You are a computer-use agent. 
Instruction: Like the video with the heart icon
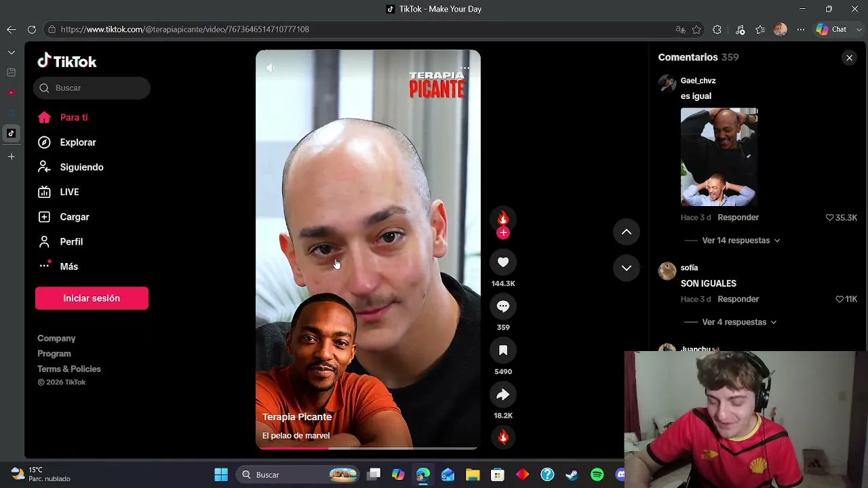point(503,262)
